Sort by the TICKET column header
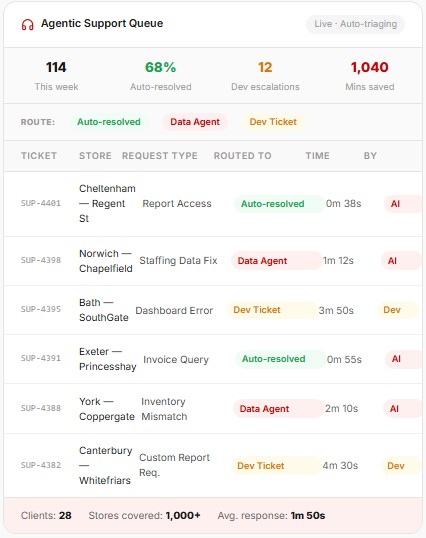 39,156
